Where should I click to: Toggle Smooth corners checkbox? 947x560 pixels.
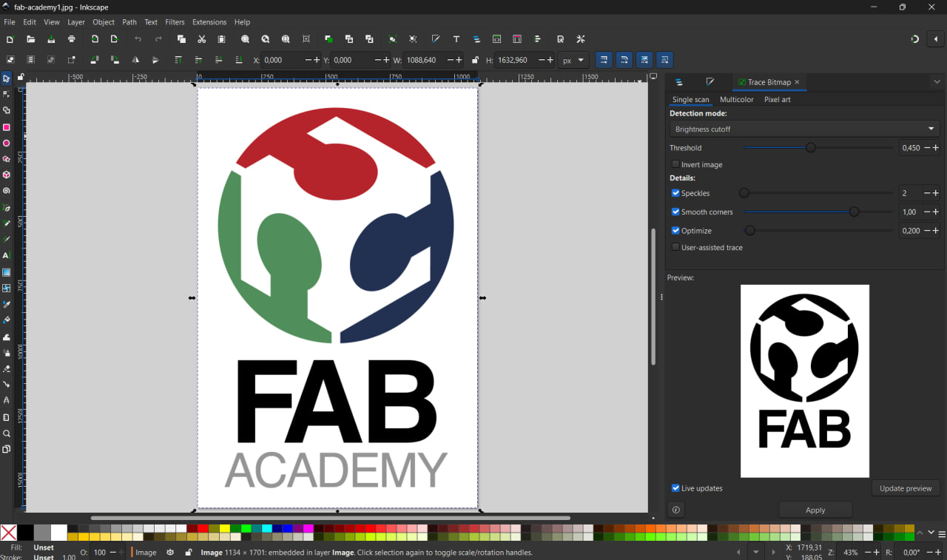point(675,212)
